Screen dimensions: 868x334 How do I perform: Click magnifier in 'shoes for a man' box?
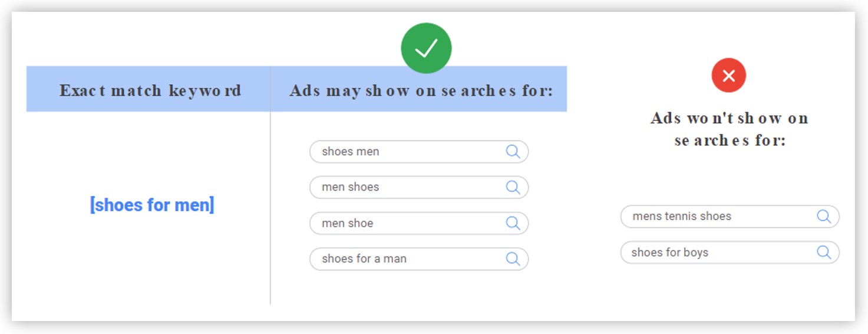[x=513, y=258]
